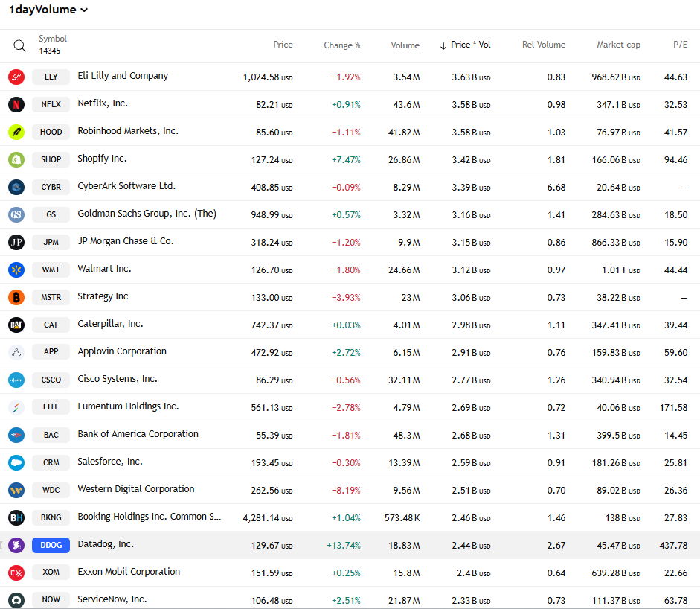Click the Lumentum logo icon

(16, 407)
